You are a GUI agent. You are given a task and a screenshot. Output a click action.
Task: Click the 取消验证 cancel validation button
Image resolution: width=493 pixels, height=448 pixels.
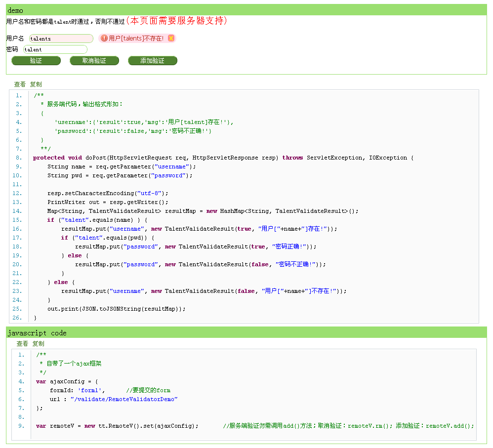94,61
